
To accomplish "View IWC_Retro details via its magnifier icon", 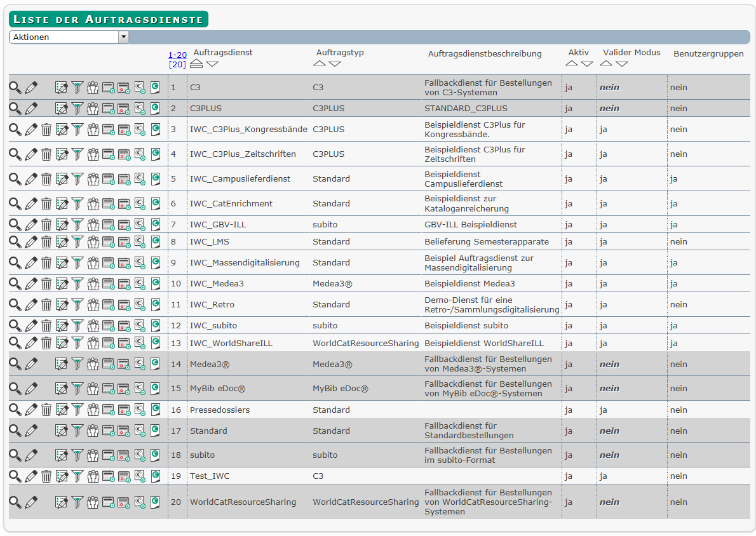I will (x=15, y=305).
